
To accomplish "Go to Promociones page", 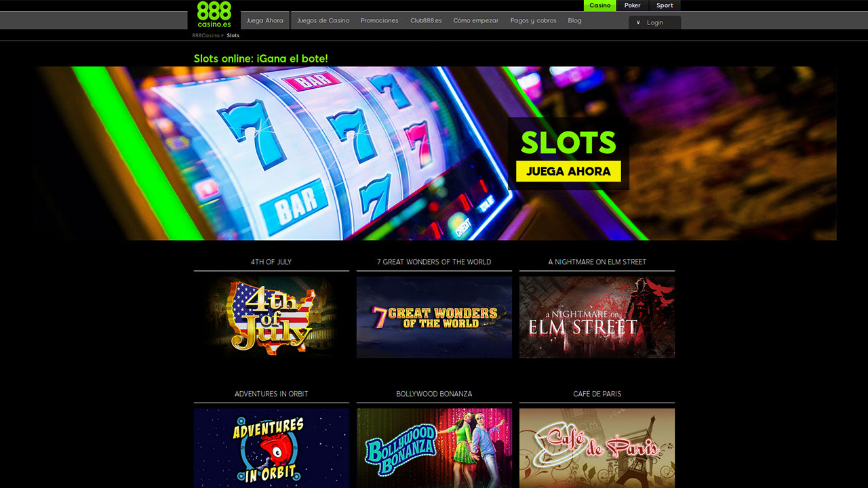I will (x=380, y=20).
